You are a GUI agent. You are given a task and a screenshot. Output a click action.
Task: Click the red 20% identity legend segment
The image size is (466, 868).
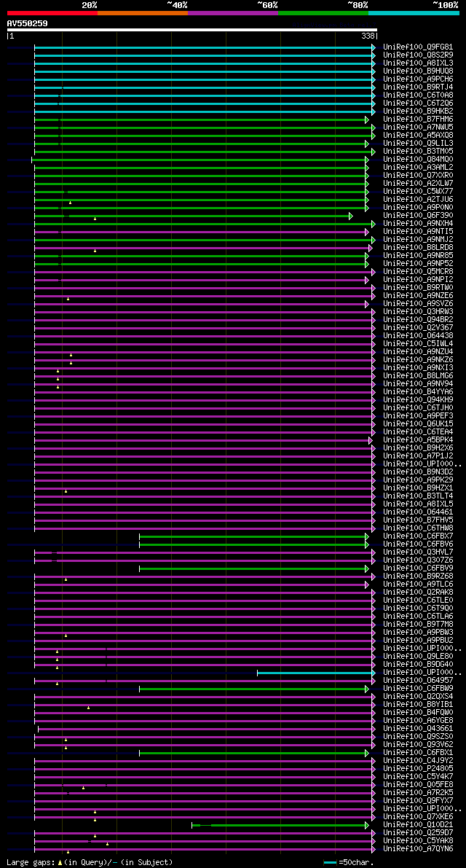pyautogui.click(x=52, y=12)
